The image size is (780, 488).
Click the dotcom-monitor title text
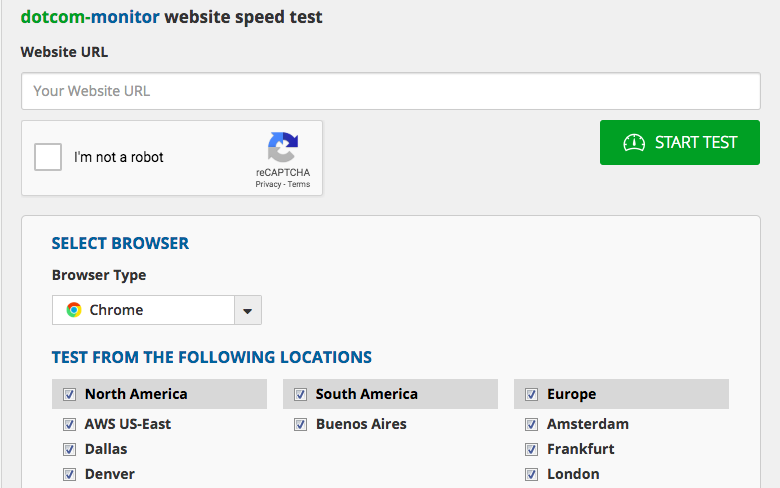[90, 17]
